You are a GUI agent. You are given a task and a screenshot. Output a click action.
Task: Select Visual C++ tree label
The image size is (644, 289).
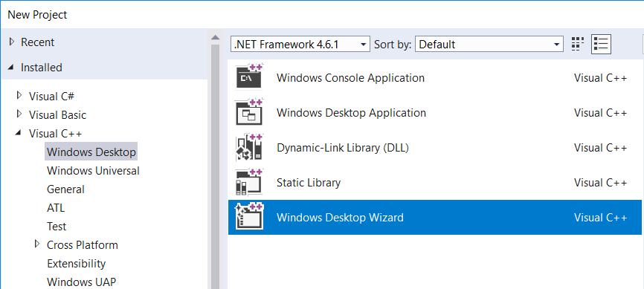[56, 134]
